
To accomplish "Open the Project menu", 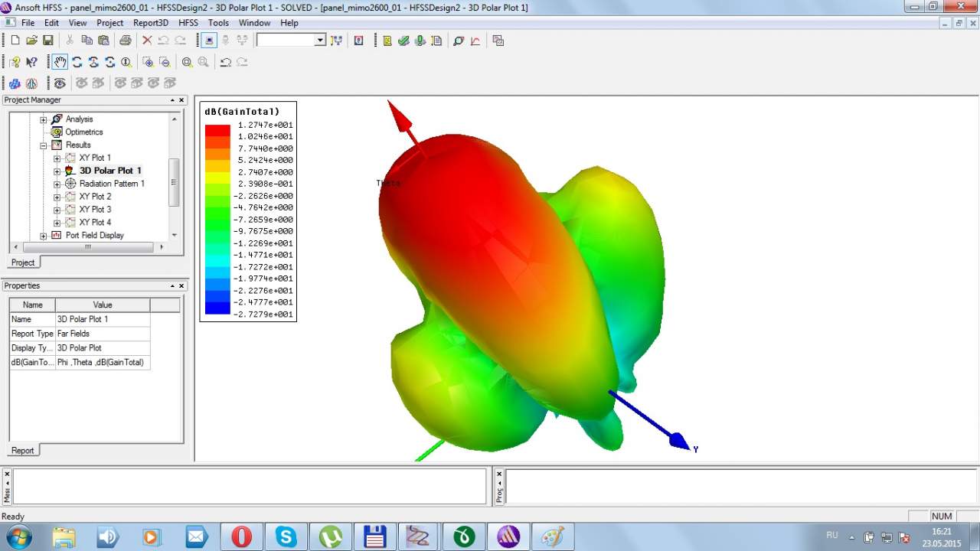I will click(x=110, y=23).
